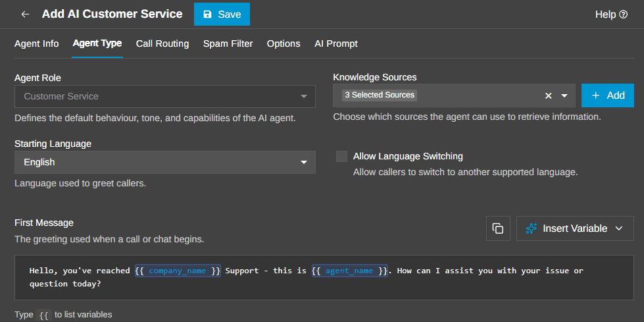Click the Agent Role label
The height and width of the screenshot is (322, 644).
point(37,78)
